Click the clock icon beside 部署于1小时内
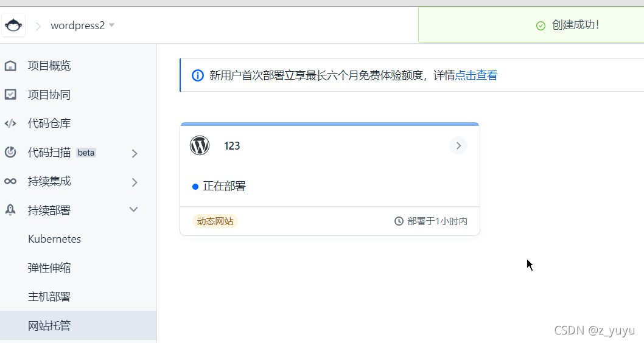The image size is (644, 343). 399,221
